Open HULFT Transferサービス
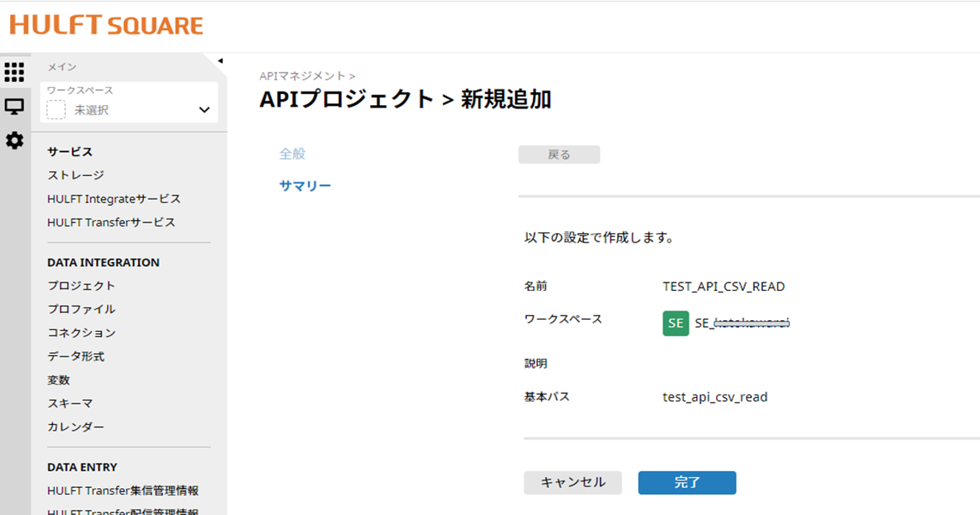The width and height of the screenshot is (980, 515). 111,222
